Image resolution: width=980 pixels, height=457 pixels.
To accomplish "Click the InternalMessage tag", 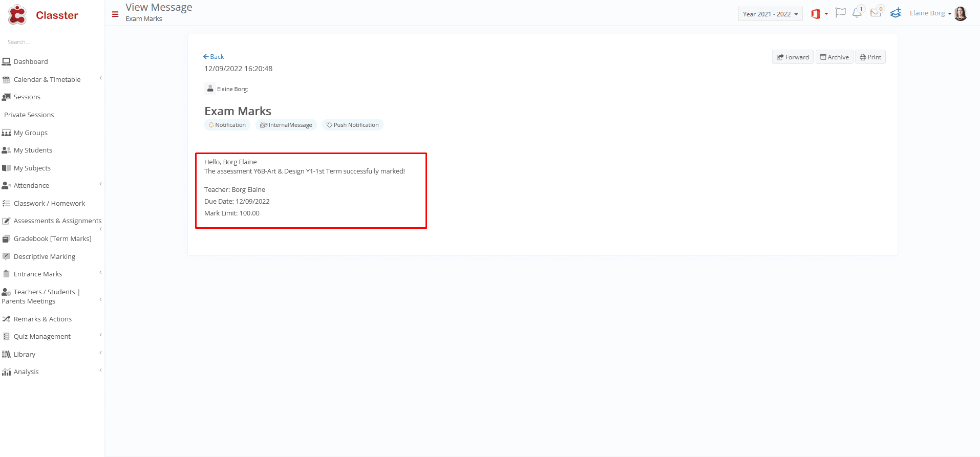I will (x=286, y=125).
